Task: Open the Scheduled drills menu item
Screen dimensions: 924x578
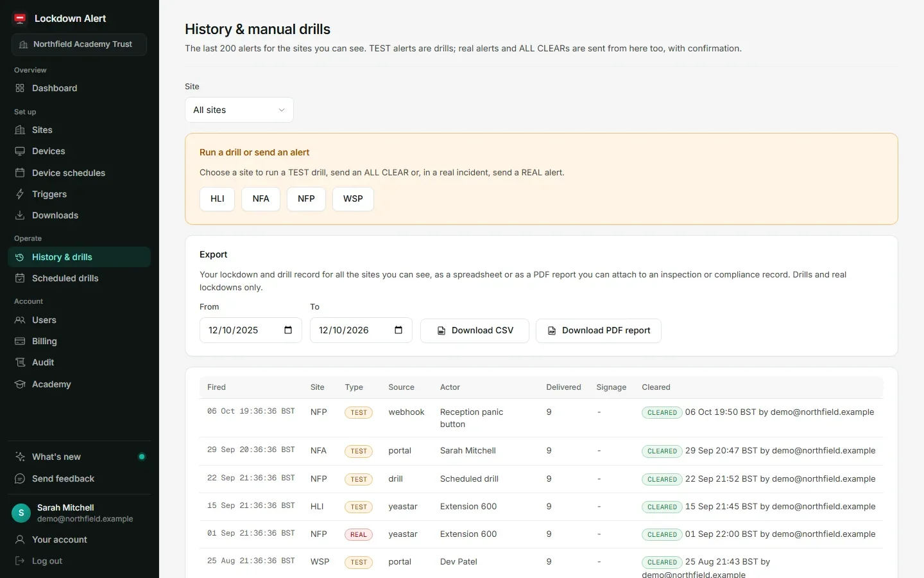Action: pyautogui.click(x=79, y=278)
